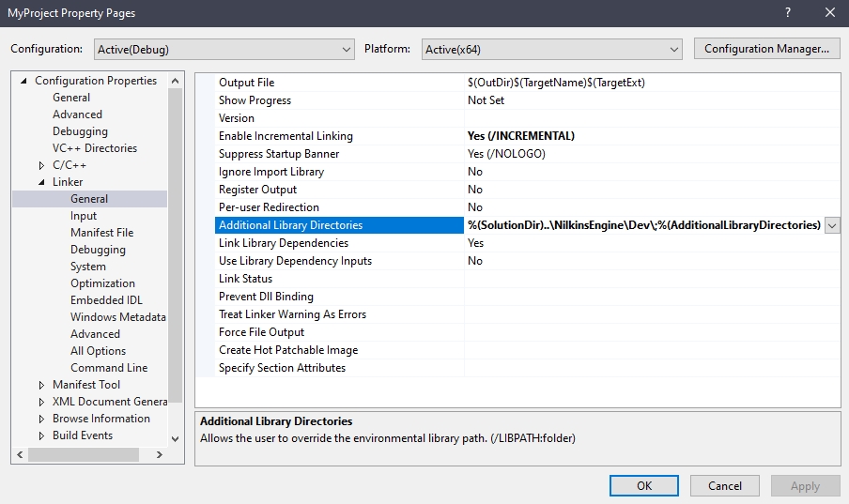Click the tree horizontal scroll right arrow

[x=160, y=455]
